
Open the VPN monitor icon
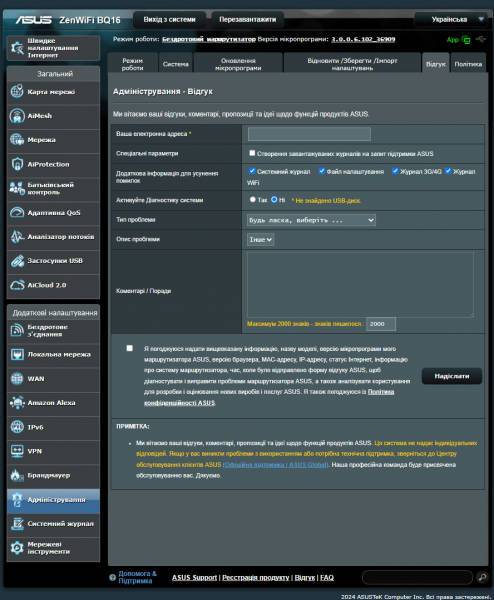tap(17, 451)
